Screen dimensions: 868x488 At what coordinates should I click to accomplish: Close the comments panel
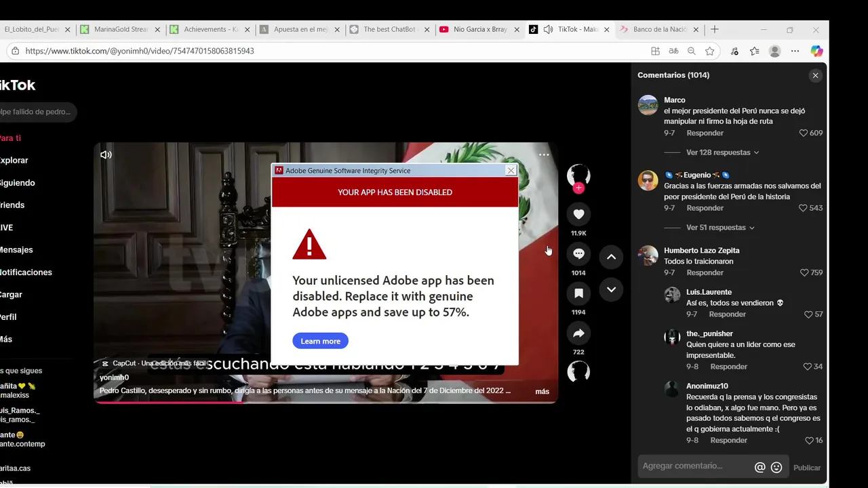[815, 75]
